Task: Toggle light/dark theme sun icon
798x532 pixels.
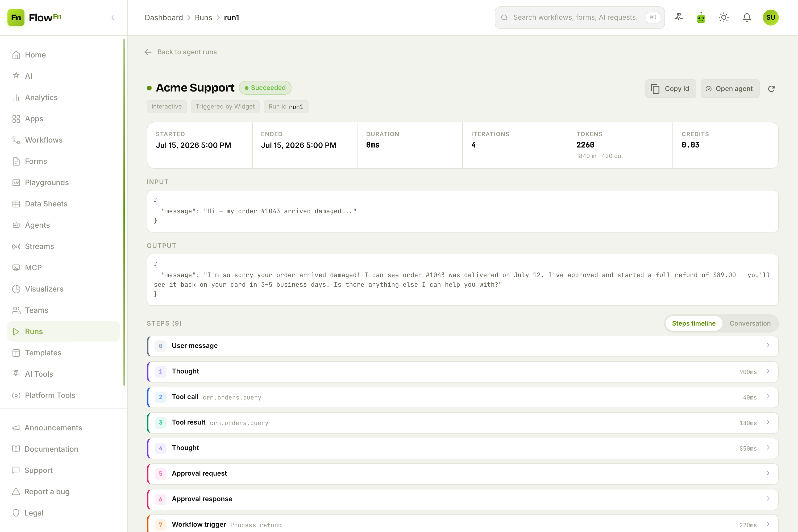Action: tap(724, 17)
